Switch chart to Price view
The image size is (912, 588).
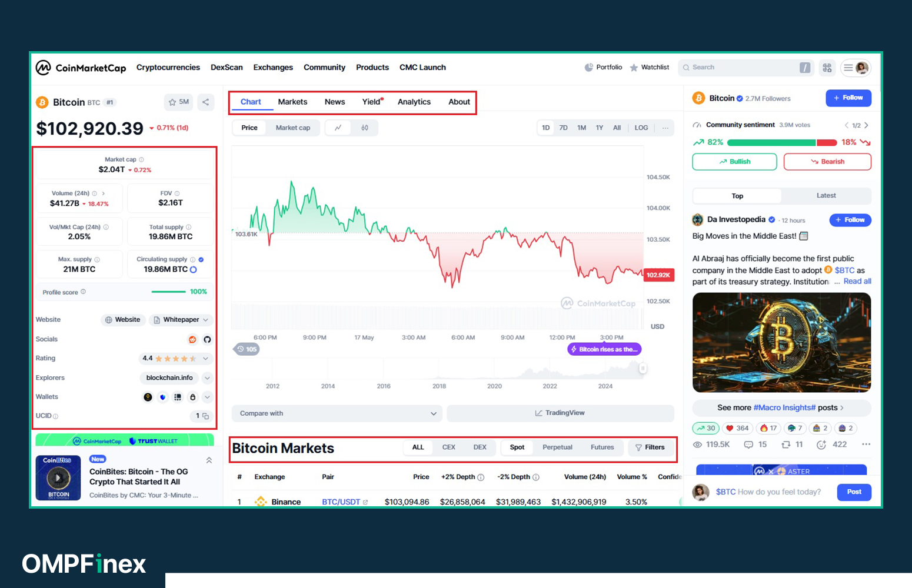click(249, 128)
